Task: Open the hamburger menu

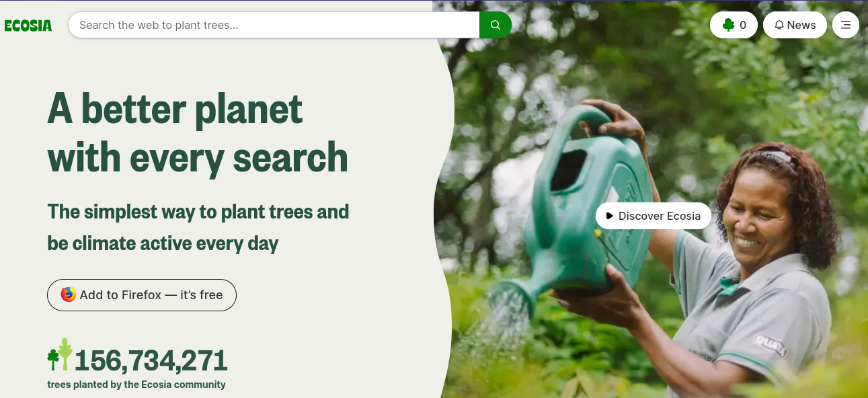Action: click(846, 25)
